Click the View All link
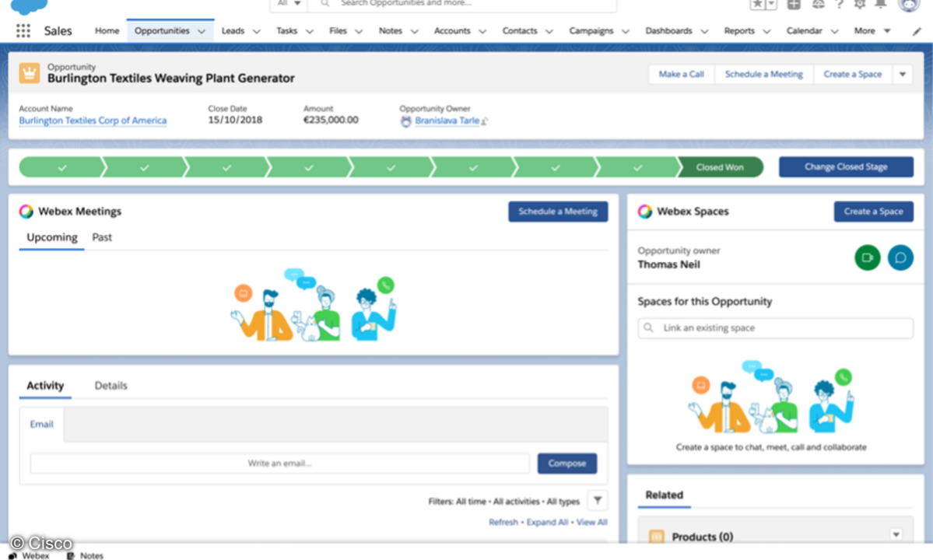The height and width of the screenshot is (560, 933). point(591,522)
